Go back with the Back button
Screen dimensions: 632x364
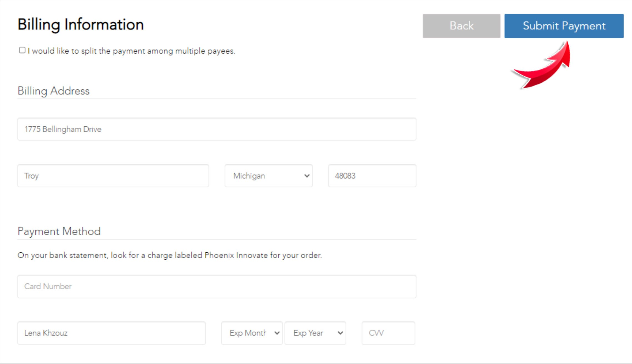coord(461,26)
